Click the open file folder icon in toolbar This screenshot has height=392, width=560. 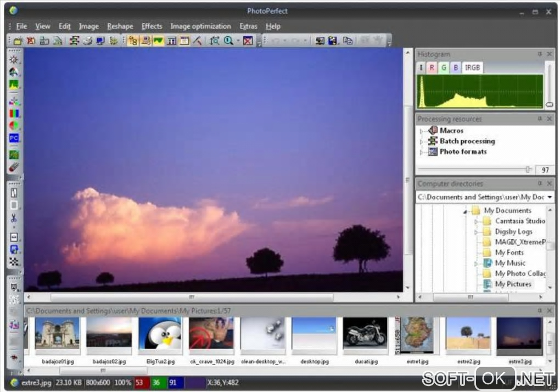point(18,41)
